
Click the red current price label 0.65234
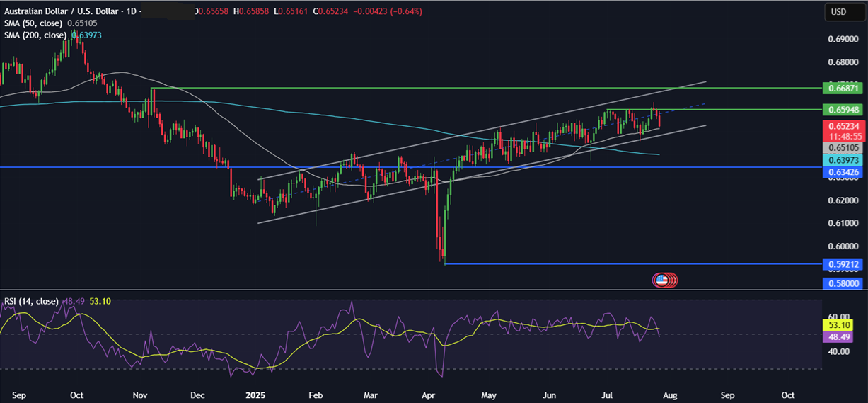[x=843, y=125]
